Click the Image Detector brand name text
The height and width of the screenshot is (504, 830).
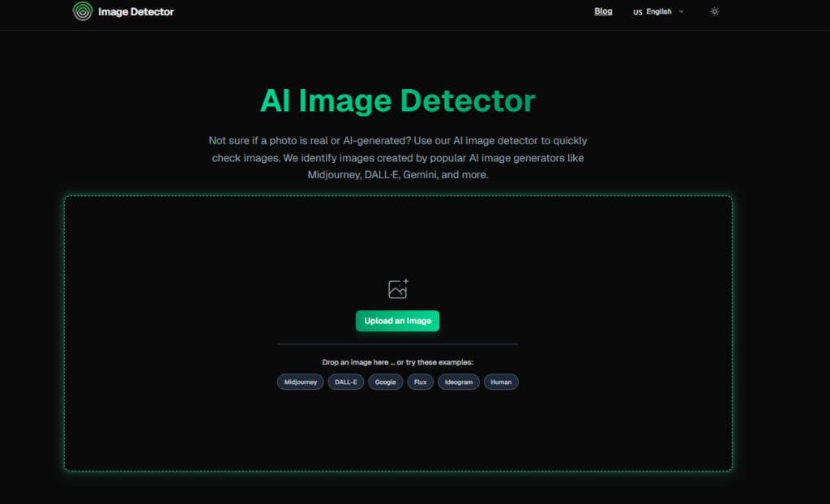135,12
